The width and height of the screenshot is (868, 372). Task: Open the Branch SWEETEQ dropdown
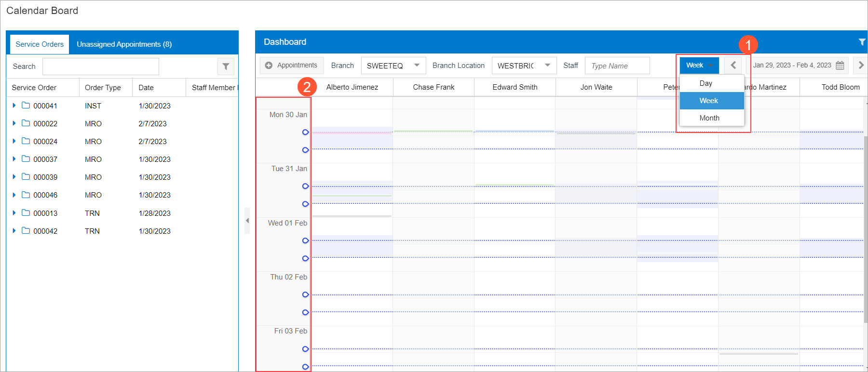click(x=417, y=66)
